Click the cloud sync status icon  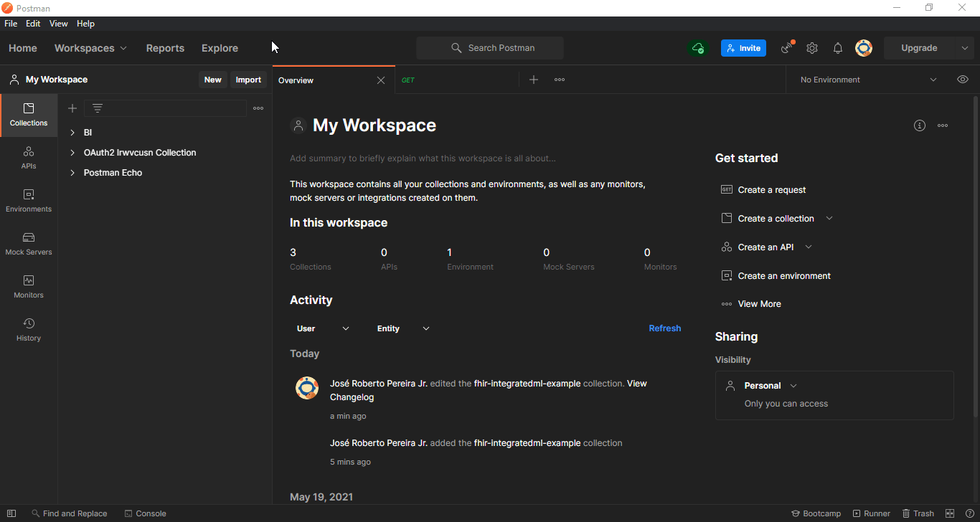click(x=698, y=48)
